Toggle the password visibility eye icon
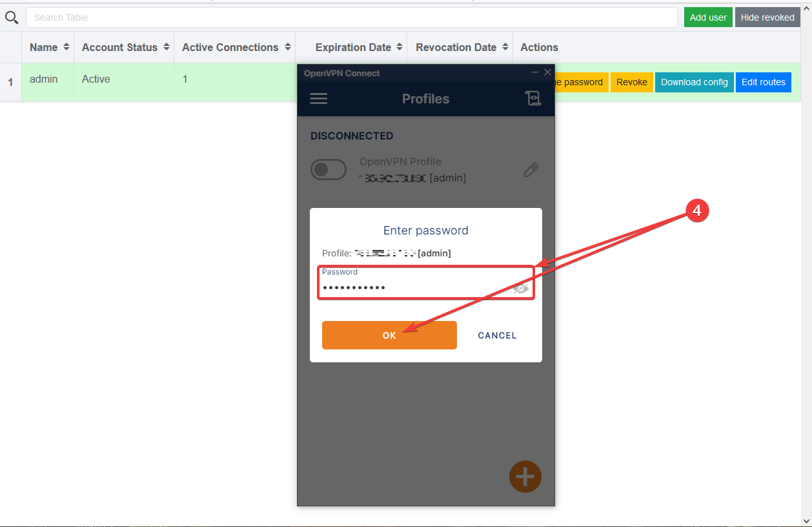Viewport: 812px width, 527px height. pyautogui.click(x=521, y=288)
